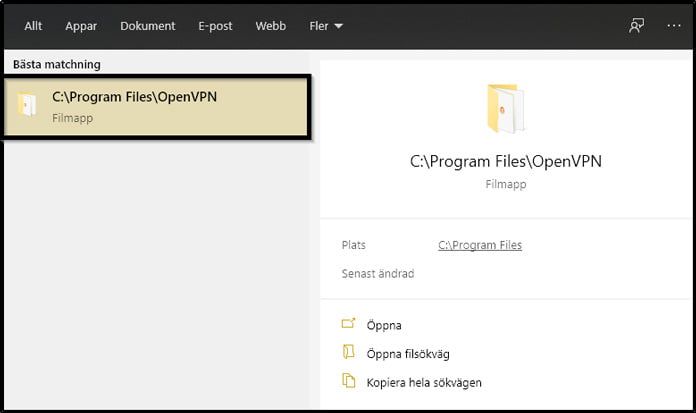Click the Plats label
Image resolution: width=696 pixels, height=413 pixels.
(354, 245)
